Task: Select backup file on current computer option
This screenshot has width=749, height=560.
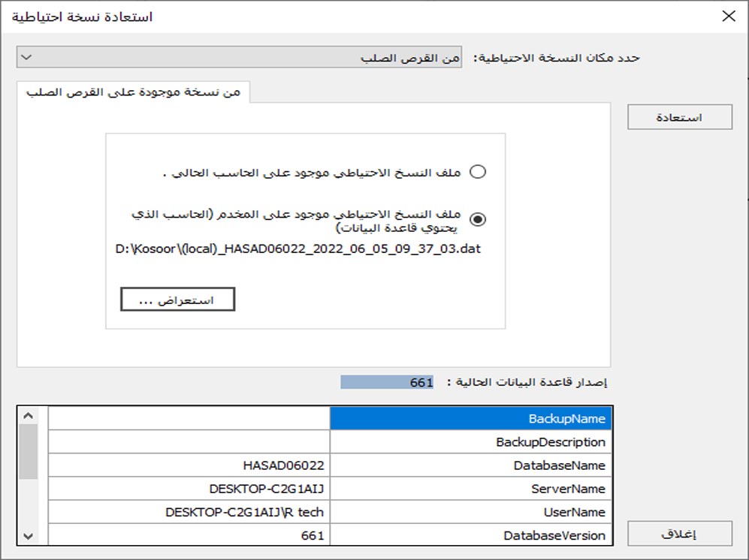Action: coord(478,171)
